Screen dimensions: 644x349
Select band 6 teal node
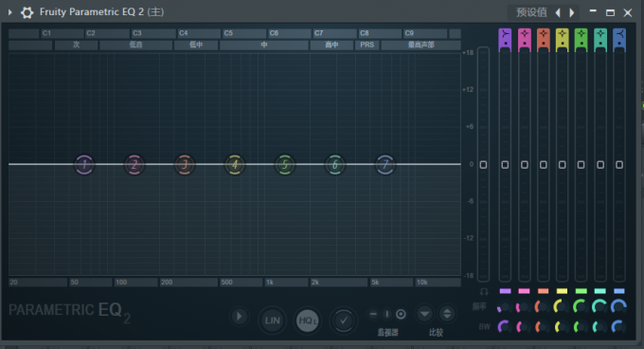pyautogui.click(x=334, y=165)
